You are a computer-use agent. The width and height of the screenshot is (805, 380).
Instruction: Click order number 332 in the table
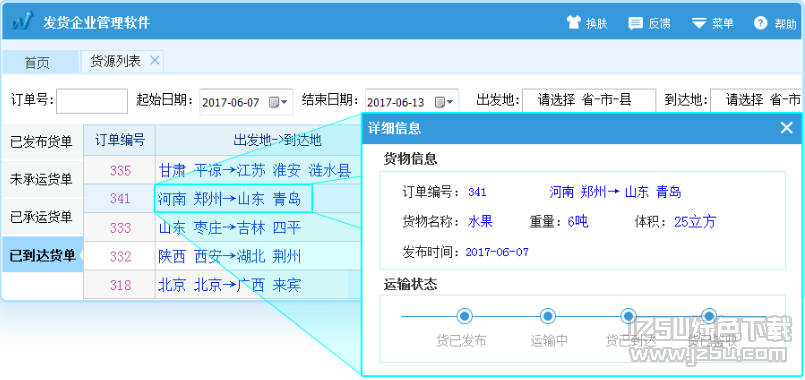pos(120,256)
